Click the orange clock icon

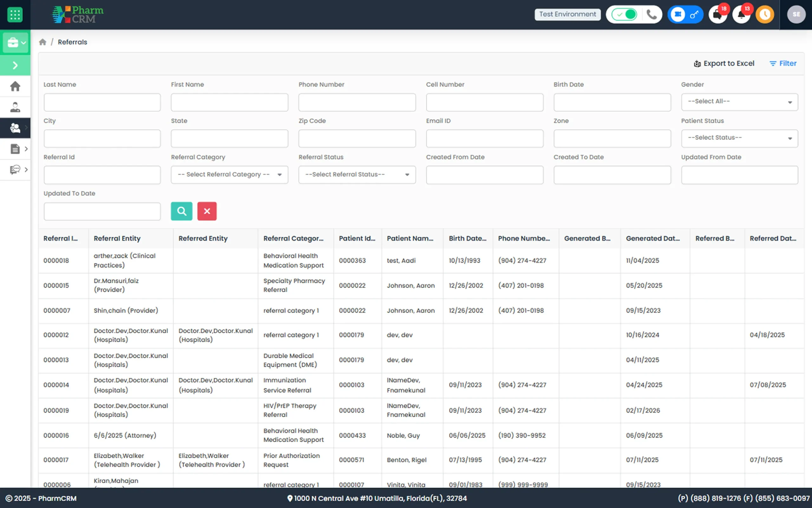pyautogui.click(x=765, y=15)
